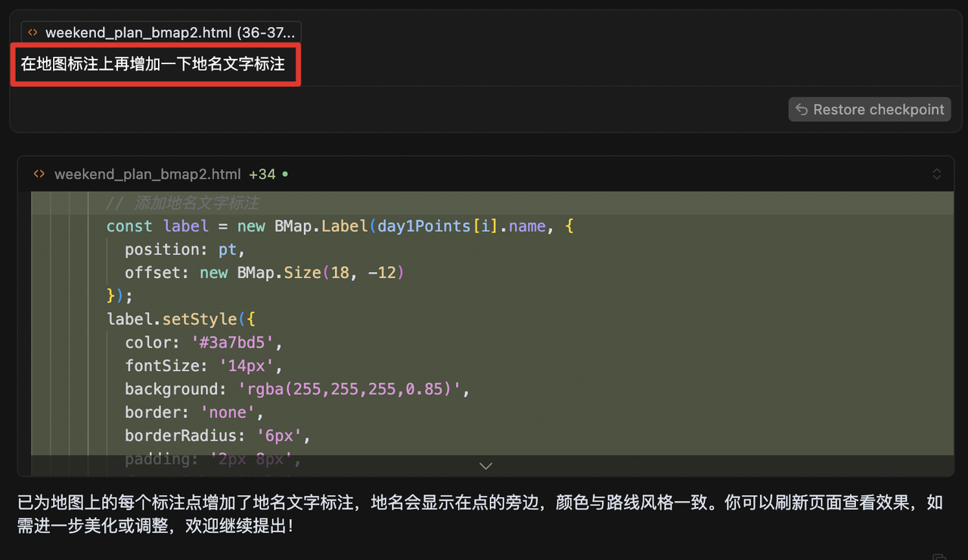The height and width of the screenshot is (560, 968).
Task: Click the code icon in the attached file chip
Action: coord(33,32)
